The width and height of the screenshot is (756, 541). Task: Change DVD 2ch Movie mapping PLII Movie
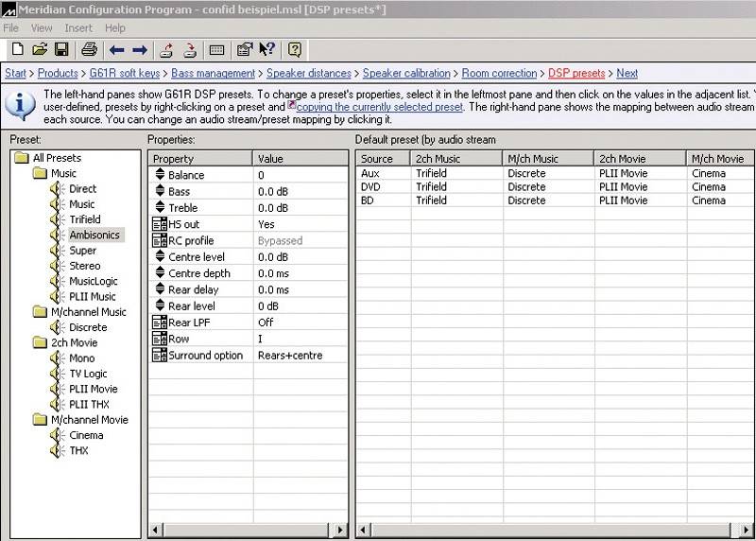tap(624, 186)
